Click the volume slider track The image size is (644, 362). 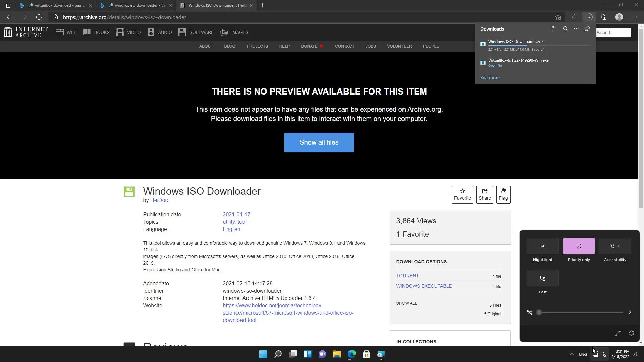pyautogui.click(x=580, y=312)
